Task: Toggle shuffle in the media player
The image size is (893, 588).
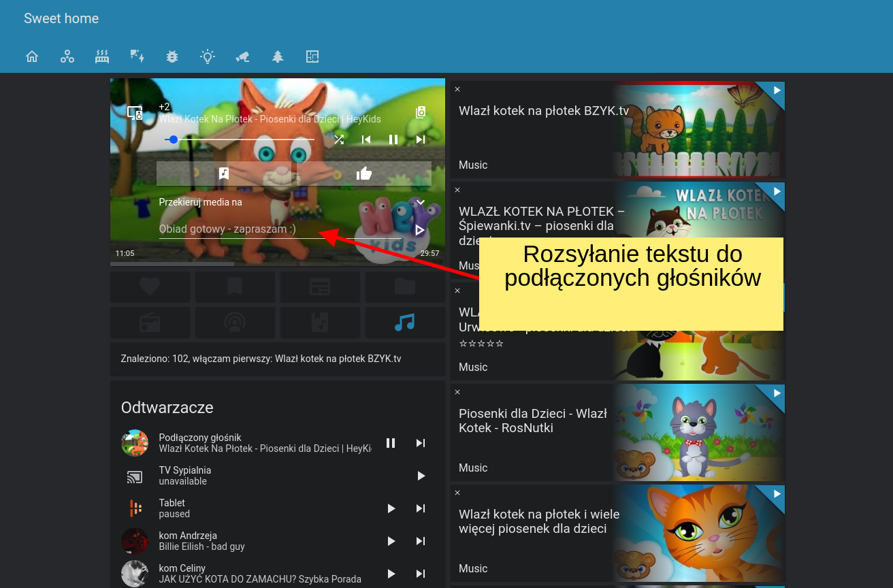Action: click(x=339, y=140)
